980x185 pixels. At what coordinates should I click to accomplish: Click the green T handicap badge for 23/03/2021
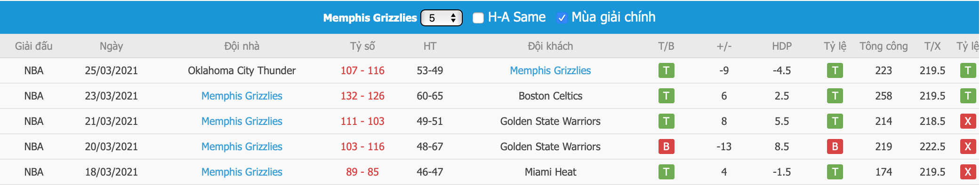[x=835, y=96]
